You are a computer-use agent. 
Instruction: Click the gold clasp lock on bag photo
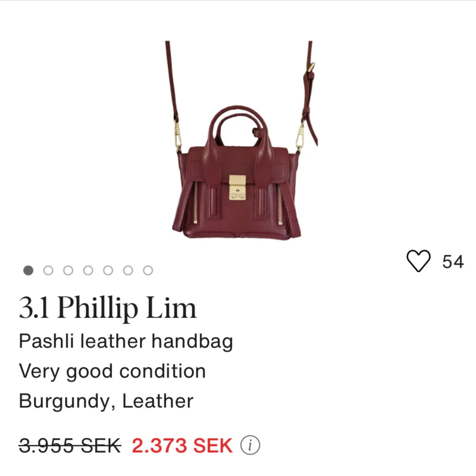[x=237, y=187]
